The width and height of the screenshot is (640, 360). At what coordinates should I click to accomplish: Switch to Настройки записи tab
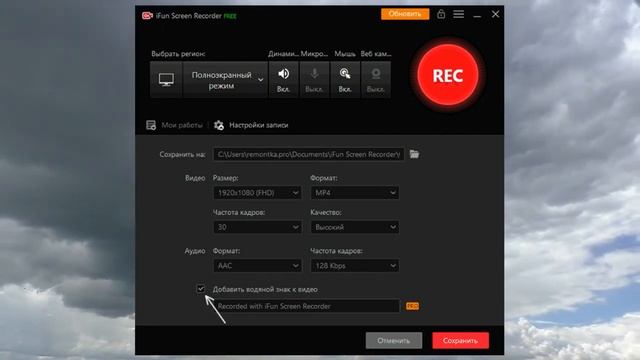pyautogui.click(x=258, y=125)
